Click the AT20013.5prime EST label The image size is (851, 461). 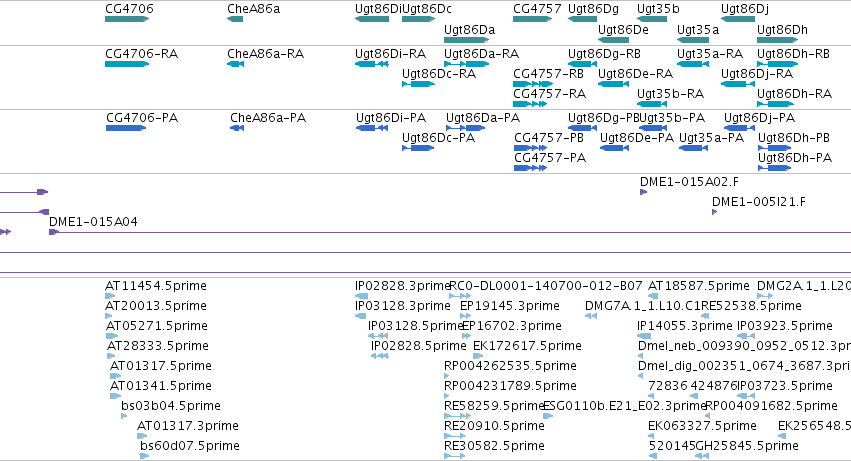pyautogui.click(x=156, y=306)
